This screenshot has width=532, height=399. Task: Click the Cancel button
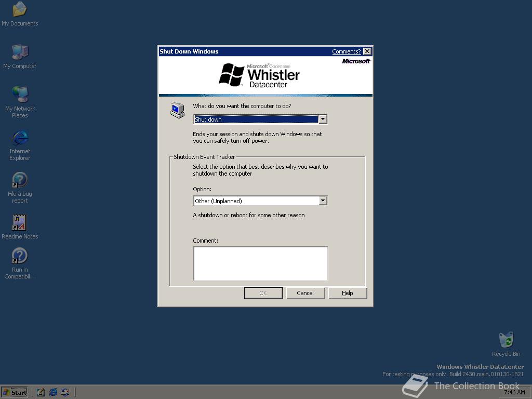pos(305,293)
